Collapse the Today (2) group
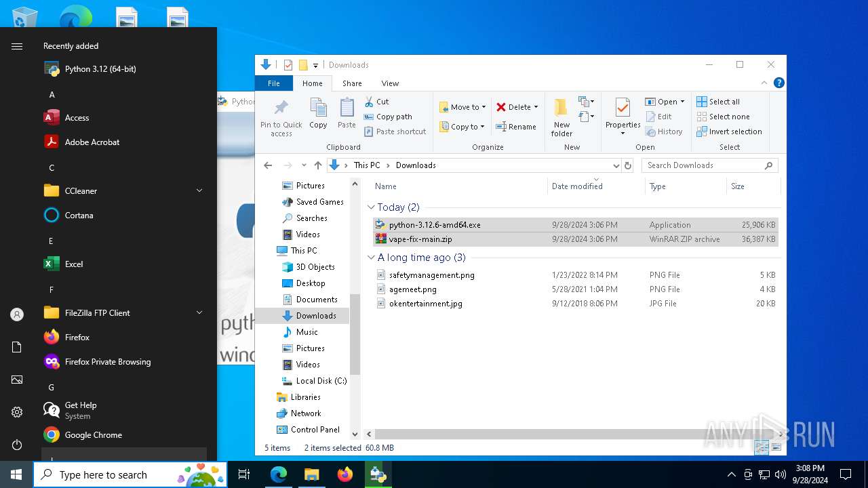Viewport: 868px width, 488px height. coord(371,207)
